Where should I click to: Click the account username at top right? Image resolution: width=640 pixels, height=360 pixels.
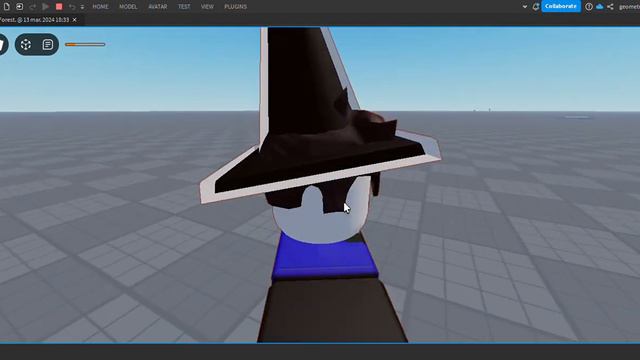click(x=629, y=7)
